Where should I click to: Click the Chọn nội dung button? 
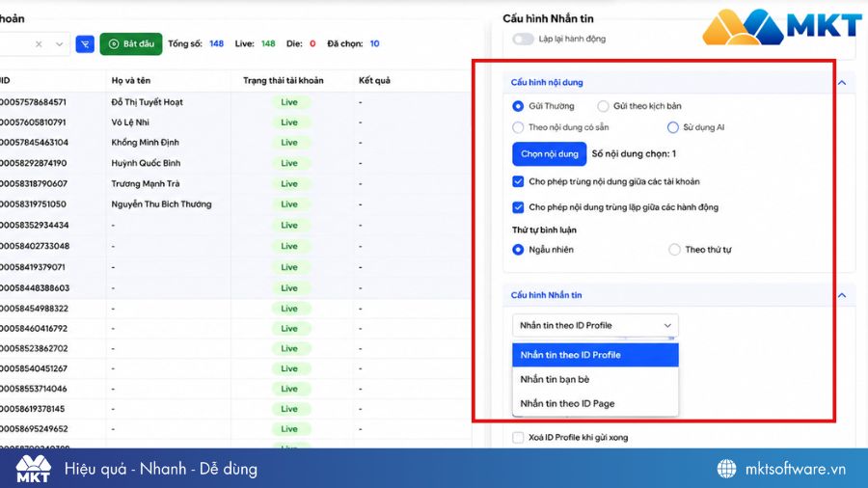point(549,153)
